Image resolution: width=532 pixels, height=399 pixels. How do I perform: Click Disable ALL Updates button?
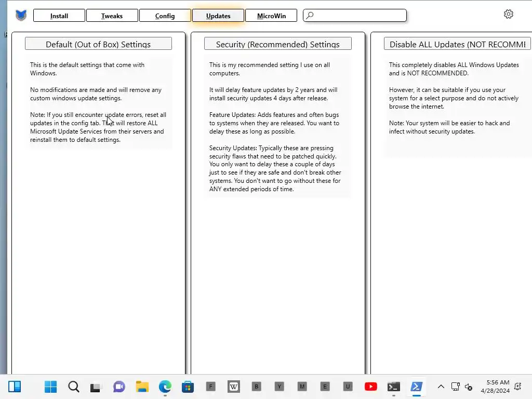pyautogui.click(x=457, y=44)
